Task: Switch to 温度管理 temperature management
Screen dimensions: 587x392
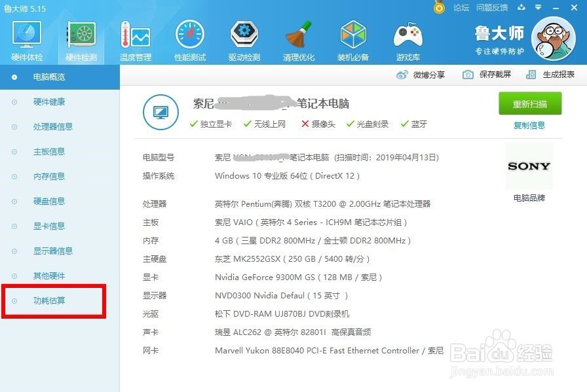Action: point(135,36)
